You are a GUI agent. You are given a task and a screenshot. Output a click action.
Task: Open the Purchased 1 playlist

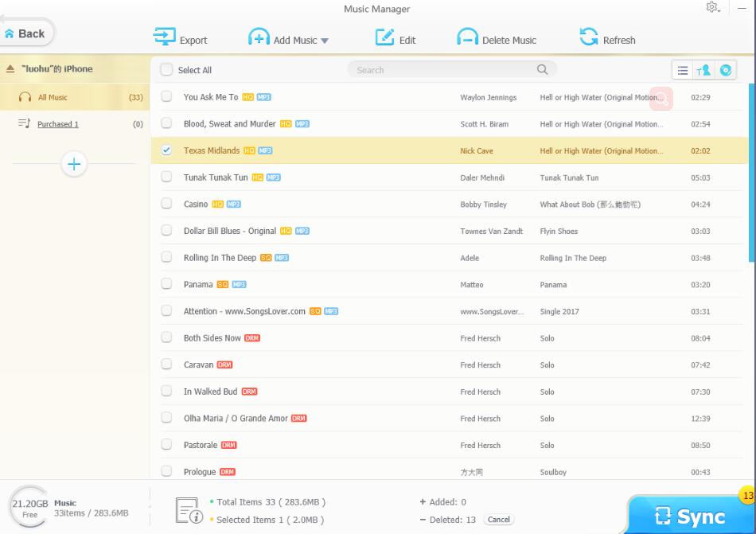[x=57, y=124]
